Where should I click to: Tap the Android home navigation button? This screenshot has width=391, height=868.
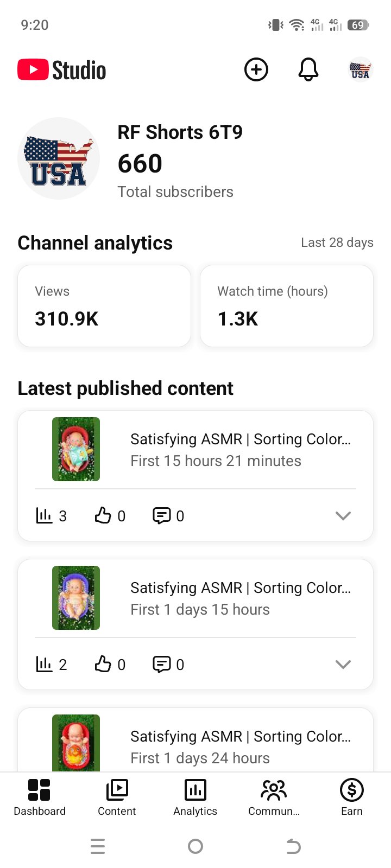point(195,846)
